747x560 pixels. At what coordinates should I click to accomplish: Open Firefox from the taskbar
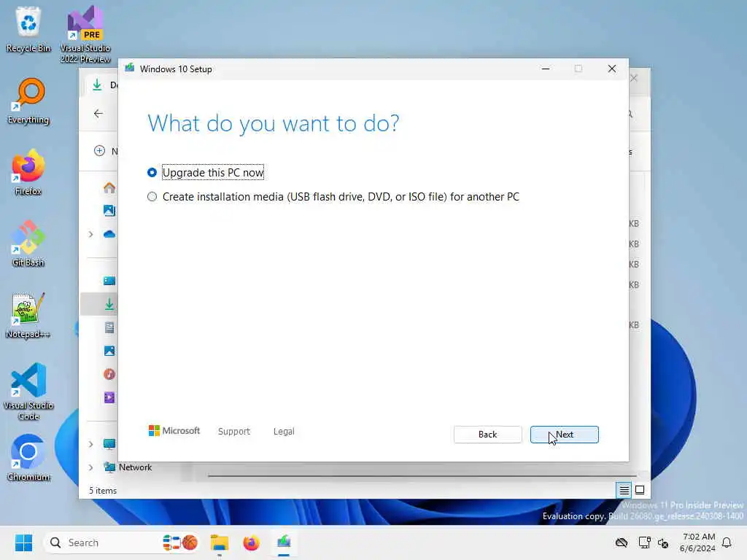tap(251, 542)
